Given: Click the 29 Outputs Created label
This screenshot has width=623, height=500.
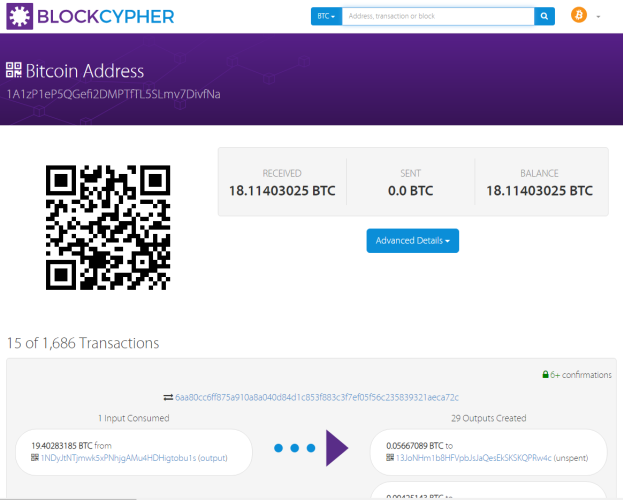Looking at the screenshot, I should [489, 418].
